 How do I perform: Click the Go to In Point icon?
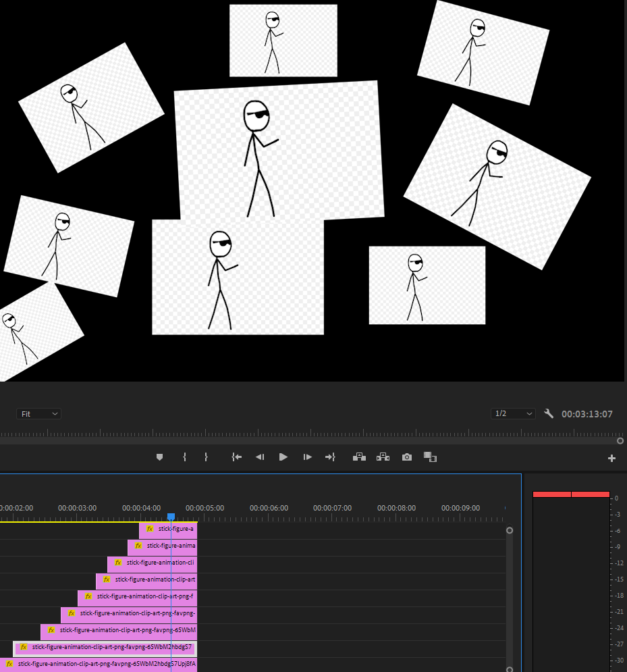click(236, 457)
